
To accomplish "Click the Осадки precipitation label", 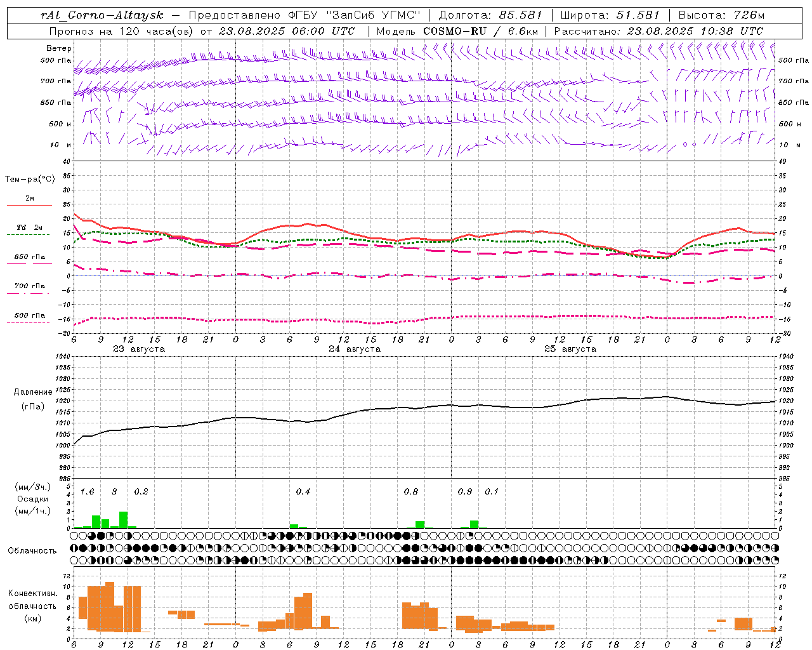I will pyautogui.click(x=33, y=499).
